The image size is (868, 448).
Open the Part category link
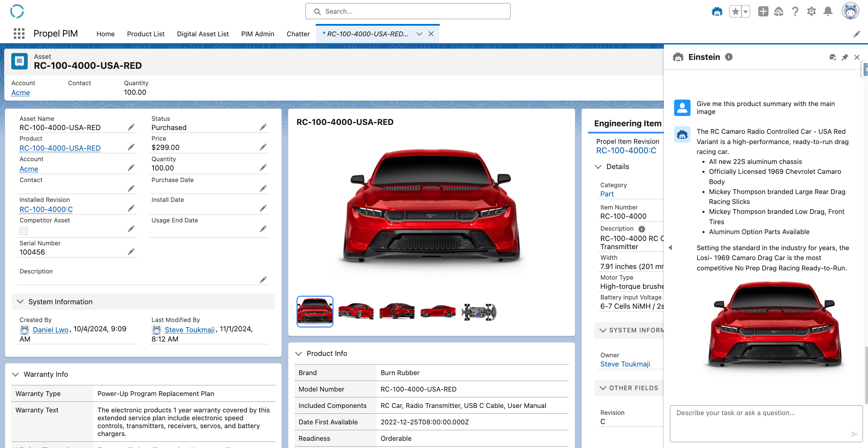click(x=607, y=194)
